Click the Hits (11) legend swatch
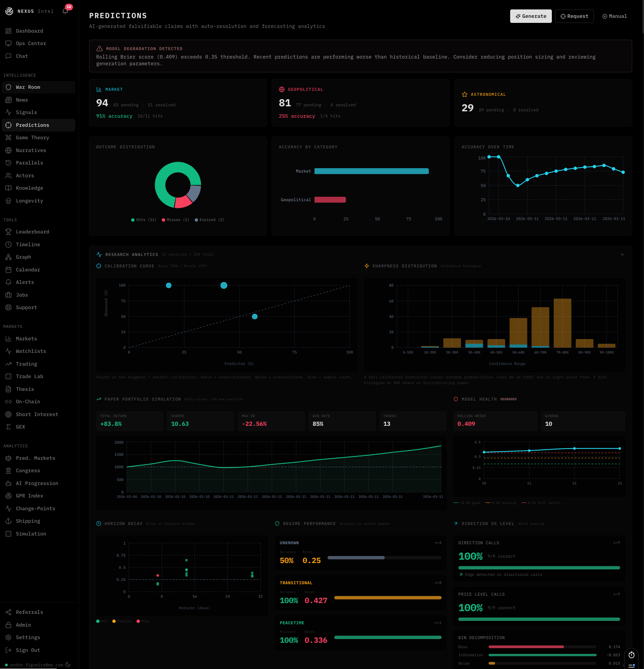The height and width of the screenshot is (669, 644). coord(133,220)
